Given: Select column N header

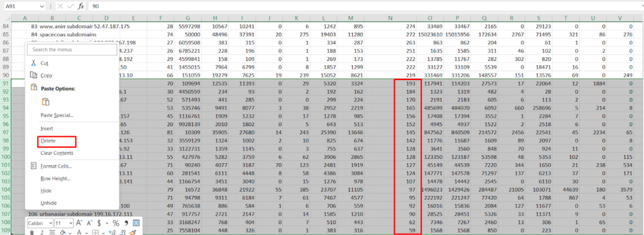Looking at the screenshot, I should point(390,18).
